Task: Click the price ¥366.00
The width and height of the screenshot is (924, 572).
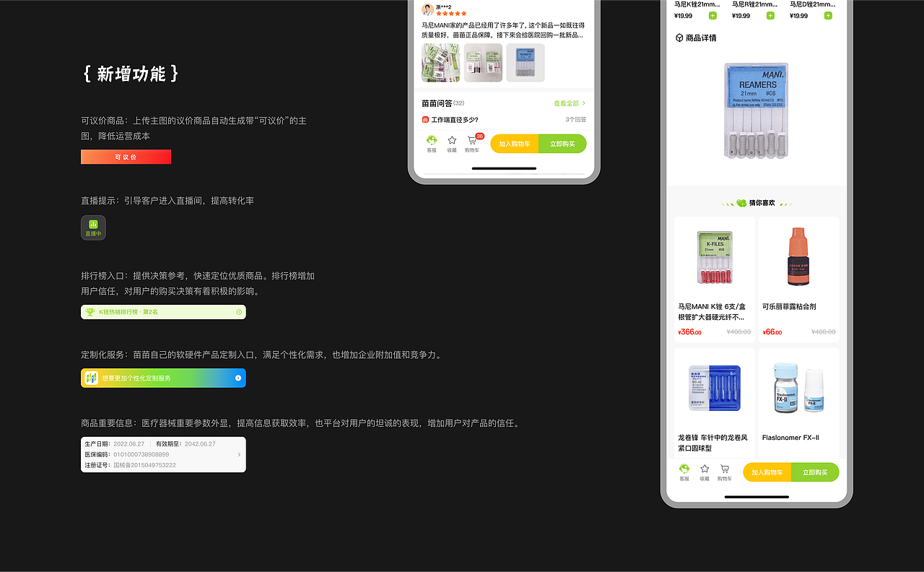Action: click(690, 332)
